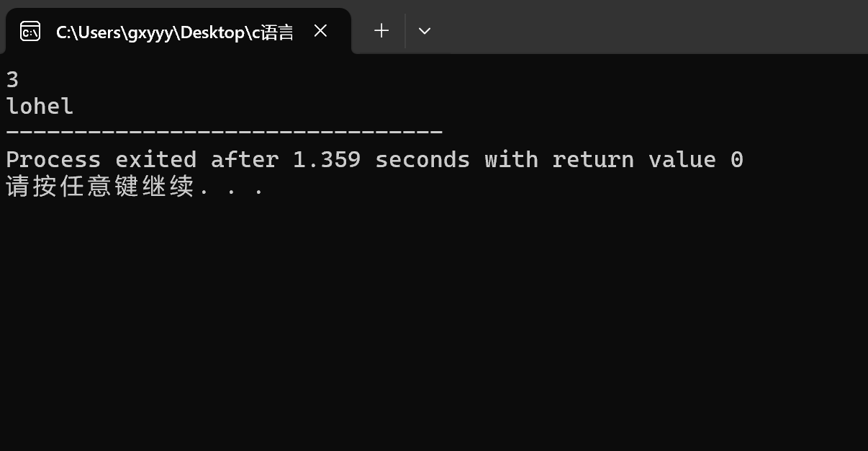Click the word lohel in the output
The image size is (868, 451).
(x=40, y=107)
